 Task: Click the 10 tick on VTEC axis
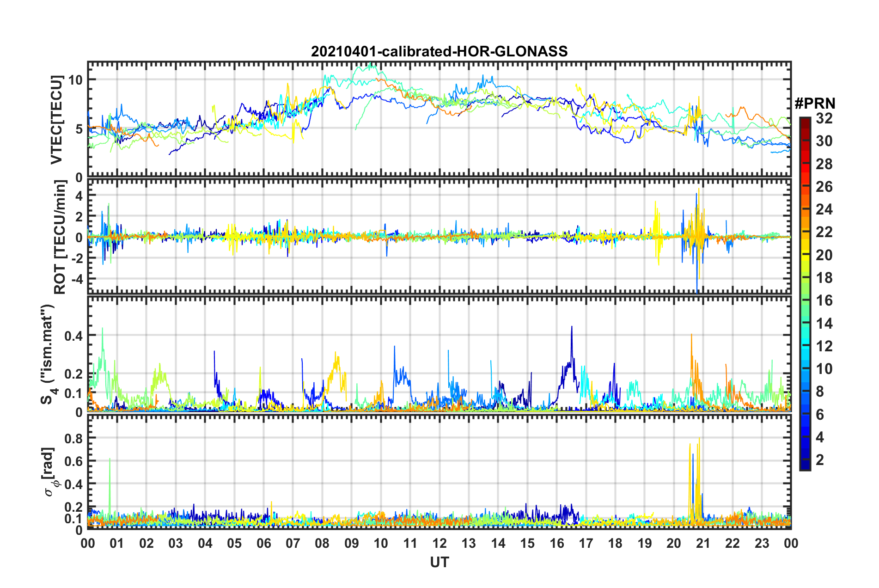point(75,80)
